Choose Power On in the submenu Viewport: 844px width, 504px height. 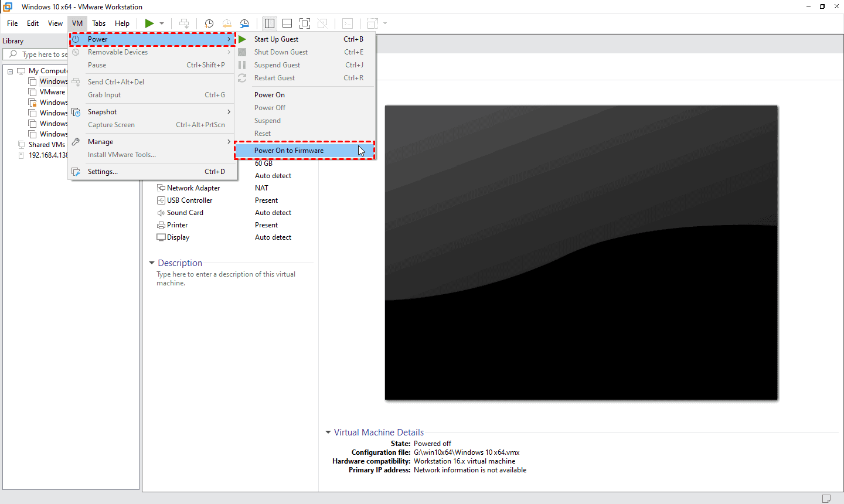pyautogui.click(x=304, y=95)
